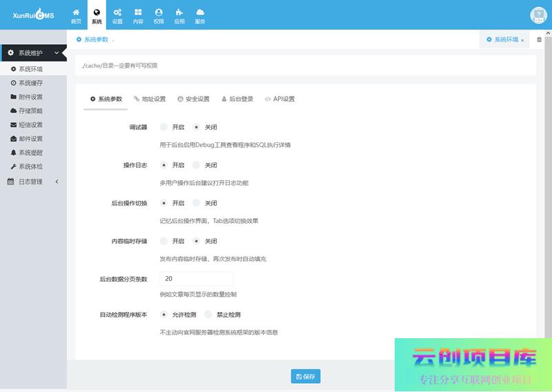Turn on 内容临时存储 with 开启
552x392 pixels.
pyautogui.click(x=164, y=241)
